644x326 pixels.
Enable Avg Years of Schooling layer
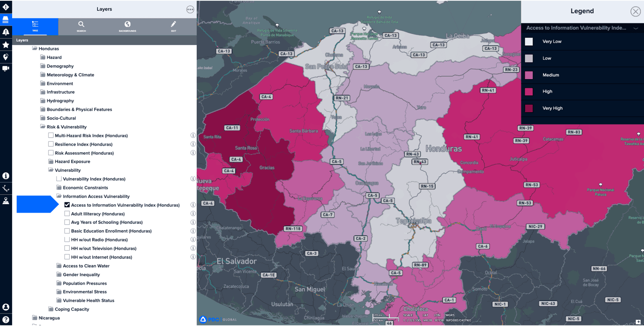coord(67,222)
